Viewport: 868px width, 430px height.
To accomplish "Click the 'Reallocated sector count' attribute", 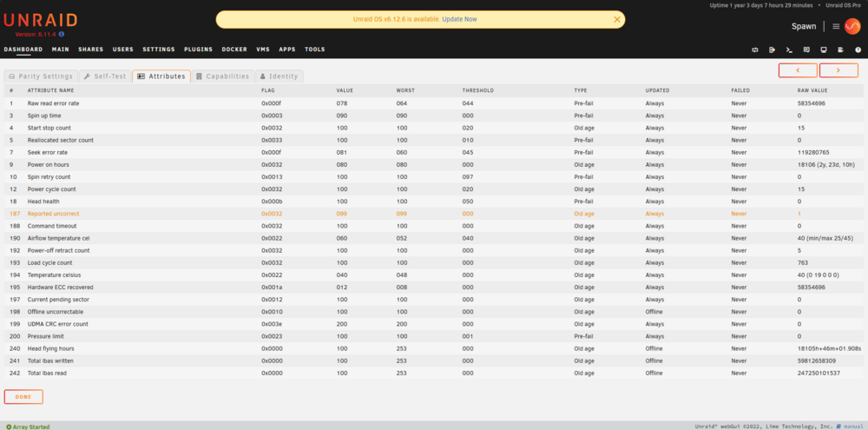I will [61, 140].
